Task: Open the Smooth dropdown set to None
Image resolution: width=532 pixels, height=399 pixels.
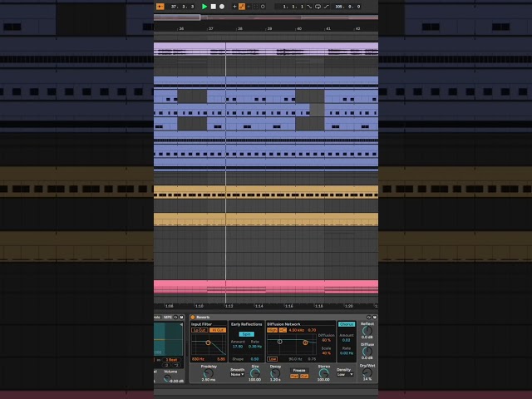Action: [x=238, y=375]
